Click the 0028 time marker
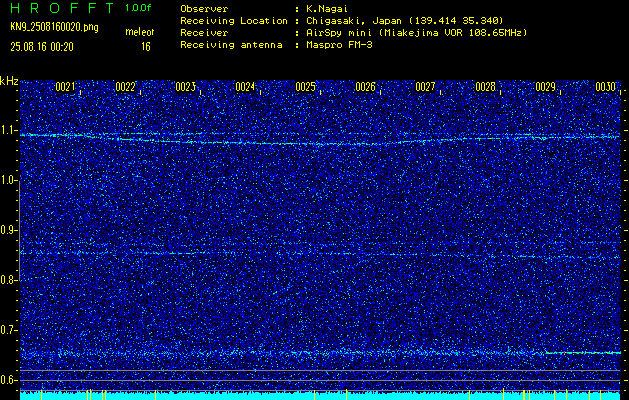Viewport: 629px width, 400px height. [485, 87]
